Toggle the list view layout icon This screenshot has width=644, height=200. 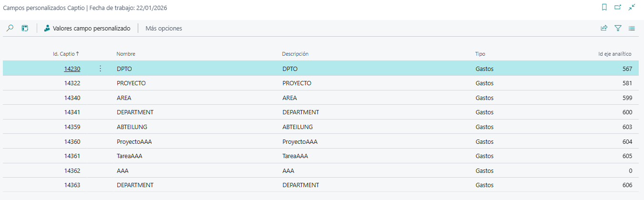point(632,29)
